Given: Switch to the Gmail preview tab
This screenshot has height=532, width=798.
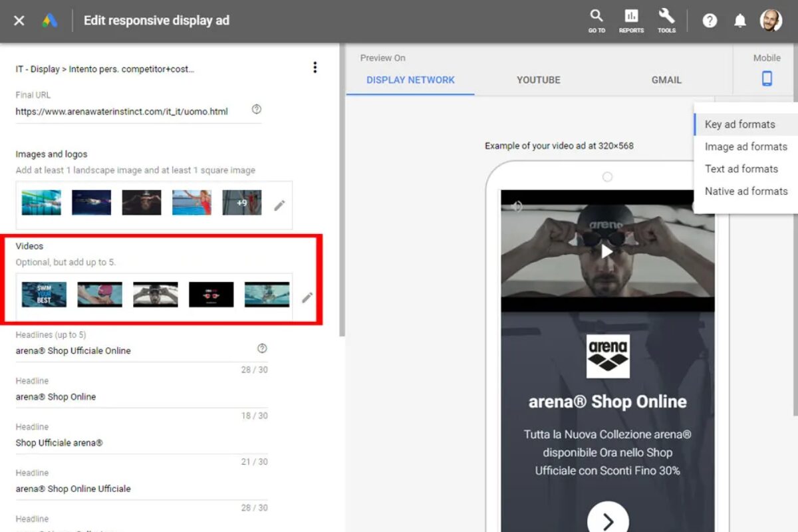Looking at the screenshot, I should point(666,79).
